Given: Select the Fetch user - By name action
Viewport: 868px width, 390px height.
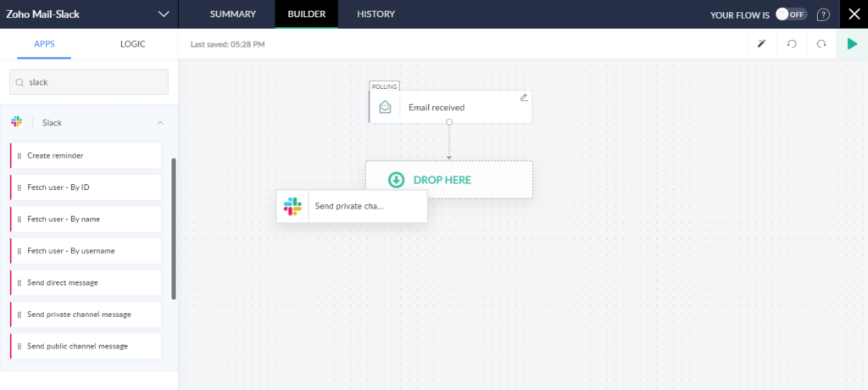Looking at the screenshot, I should [86, 219].
